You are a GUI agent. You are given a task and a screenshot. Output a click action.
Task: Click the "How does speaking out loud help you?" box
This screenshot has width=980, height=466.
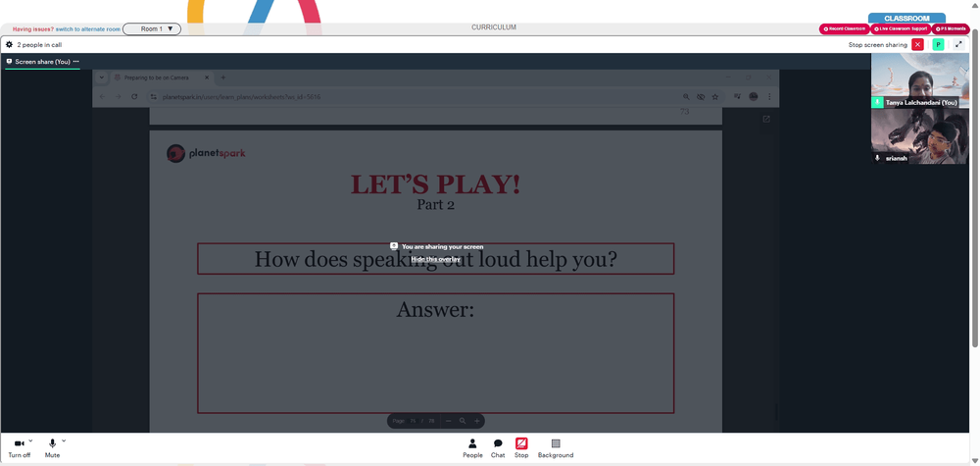pyautogui.click(x=436, y=259)
